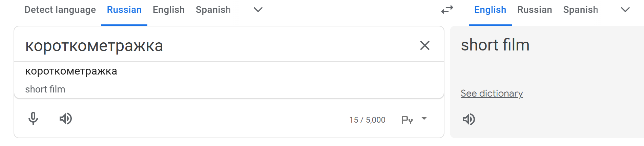The image size is (644, 146).
Task: Click the Russian keyboard input tool icon
Action: (x=407, y=120)
